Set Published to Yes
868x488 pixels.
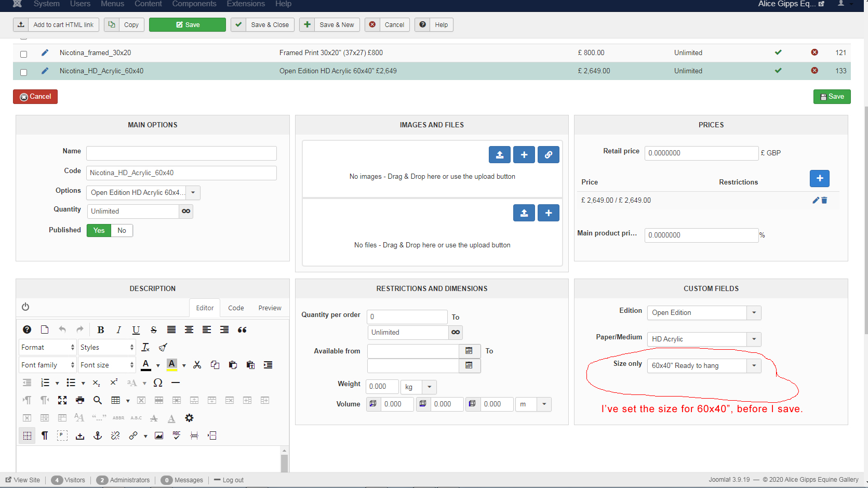(x=99, y=231)
